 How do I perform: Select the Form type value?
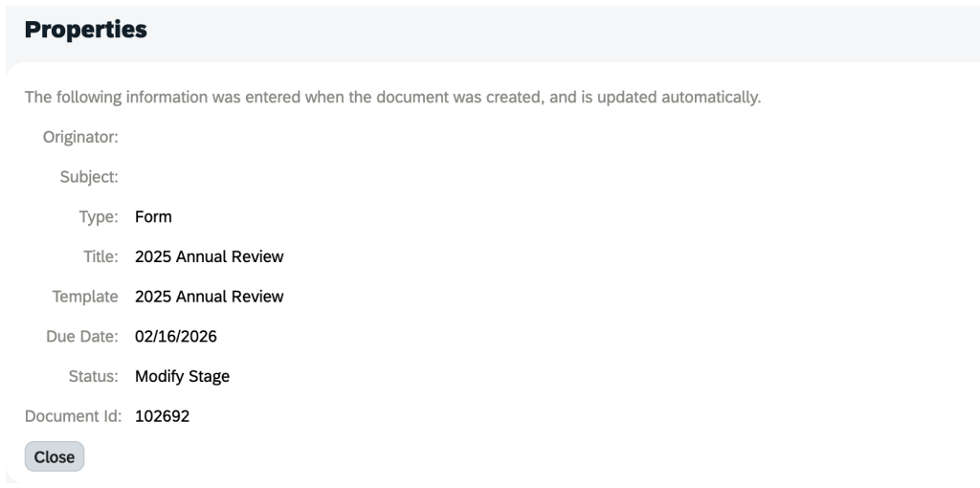(x=153, y=217)
